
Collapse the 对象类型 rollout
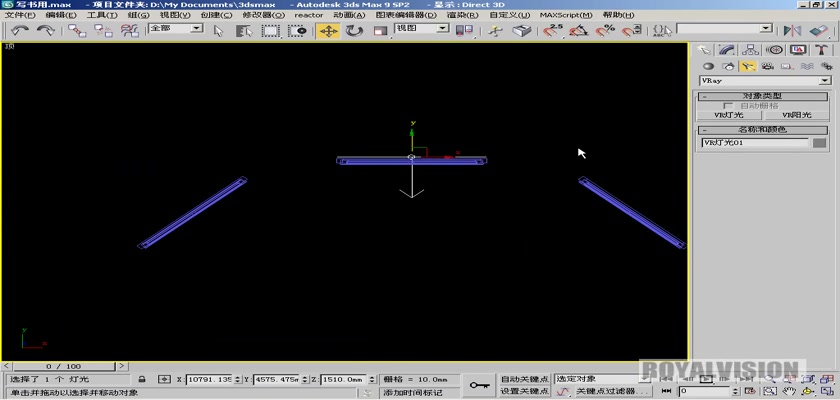(763, 96)
